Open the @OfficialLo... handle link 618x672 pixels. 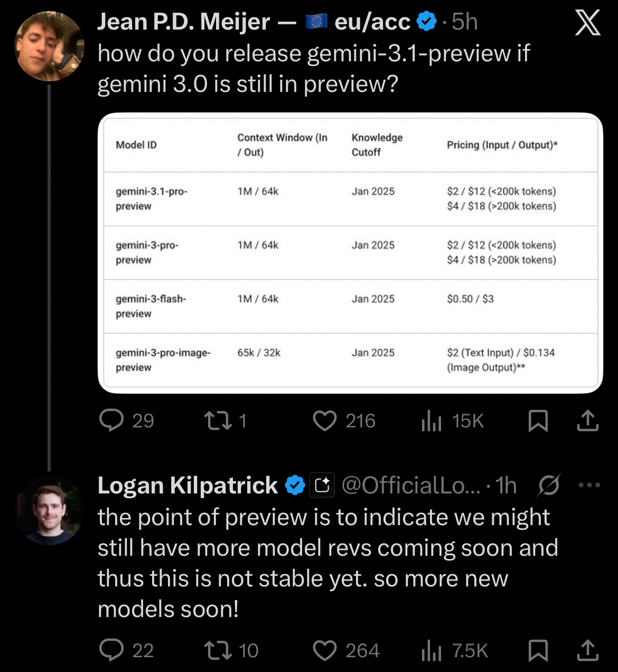(411, 485)
